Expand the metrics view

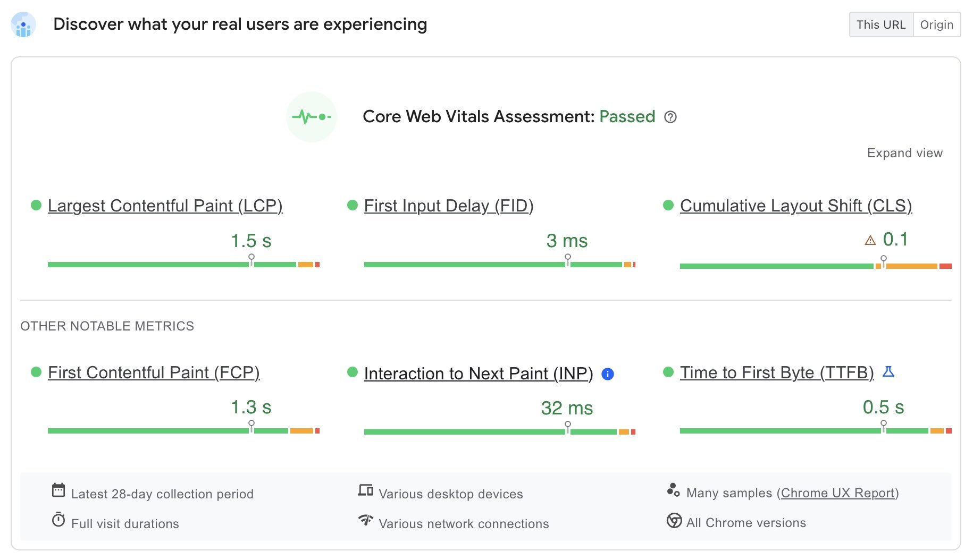904,153
